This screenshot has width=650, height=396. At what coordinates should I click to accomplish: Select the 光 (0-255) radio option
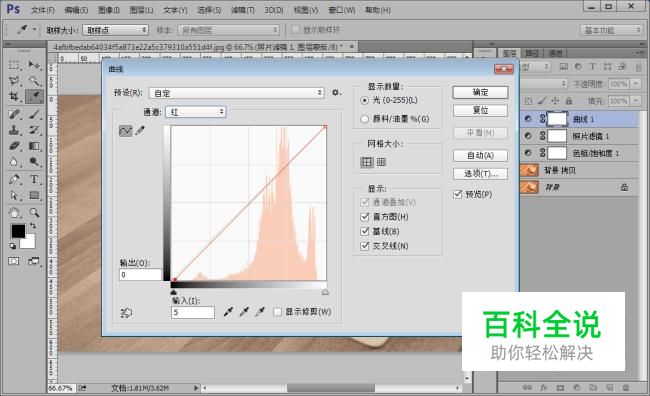click(x=364, y=100)
